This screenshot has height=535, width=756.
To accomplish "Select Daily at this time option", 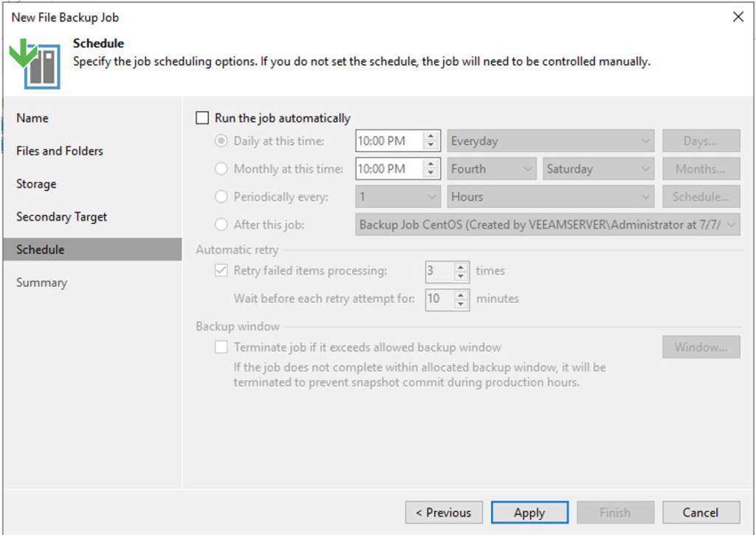I will [x=221, y=141].
